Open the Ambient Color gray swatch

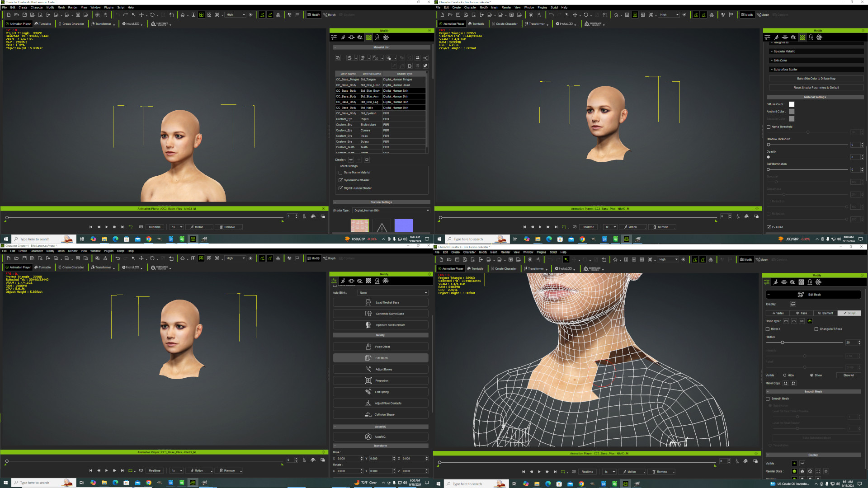point(792,112)
